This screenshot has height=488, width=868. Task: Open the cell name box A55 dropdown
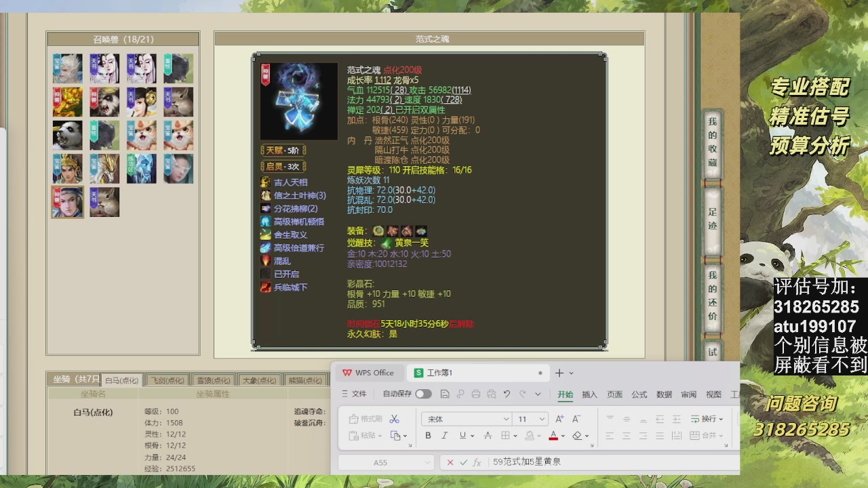pos(427,462)
